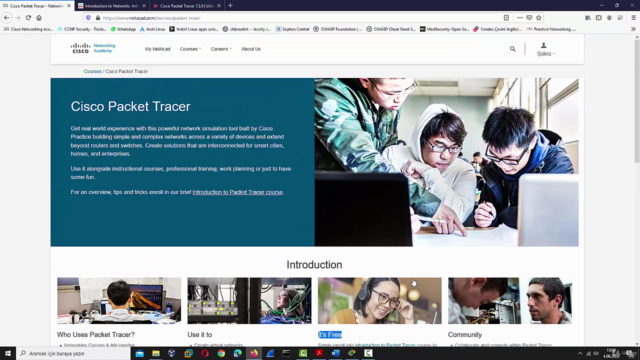Click the It's Free headset woman thumbnail
Screen dimensions: 640x360
point(380,301)
